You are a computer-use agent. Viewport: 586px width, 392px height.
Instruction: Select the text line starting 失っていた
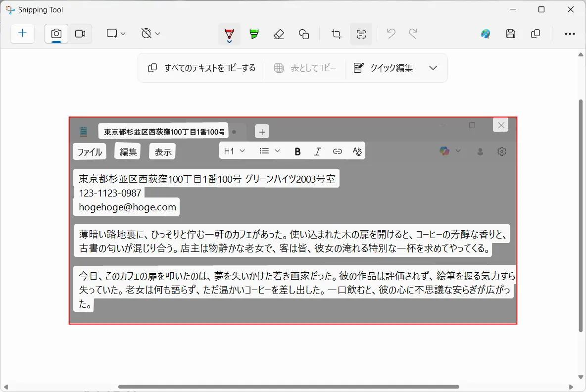click(294, 290)
